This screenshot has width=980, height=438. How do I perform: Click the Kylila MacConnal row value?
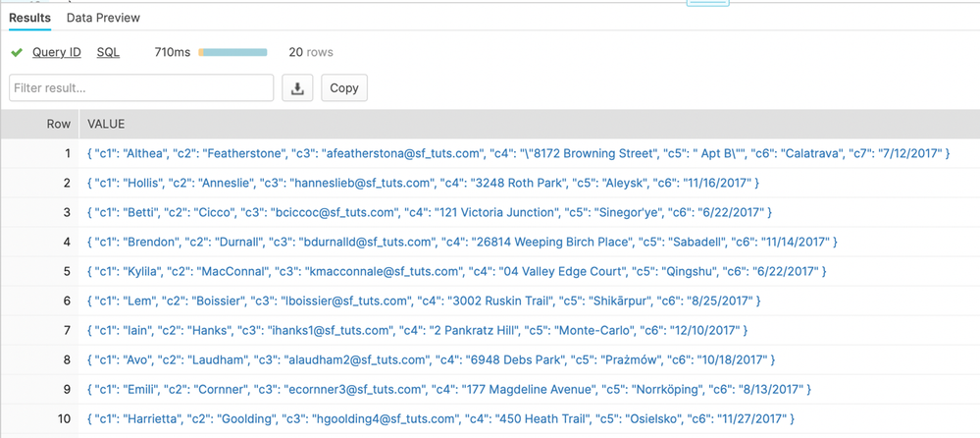[456, 272]
